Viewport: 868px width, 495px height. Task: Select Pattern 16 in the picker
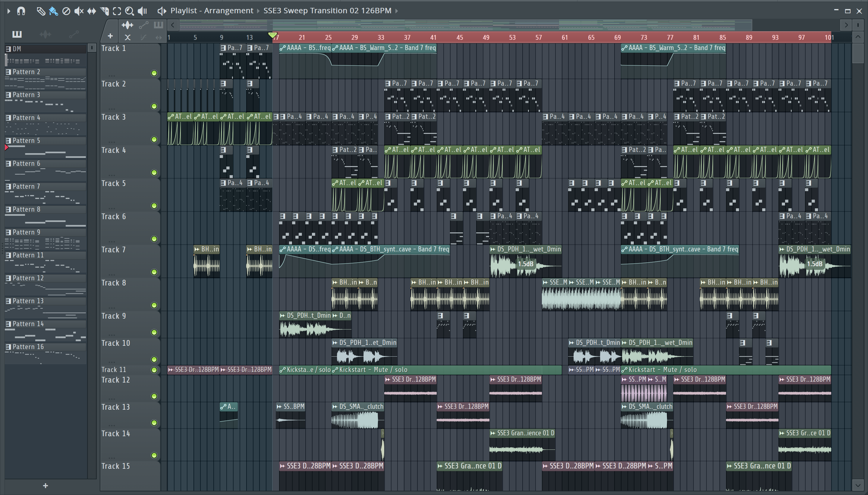(46, 347)
